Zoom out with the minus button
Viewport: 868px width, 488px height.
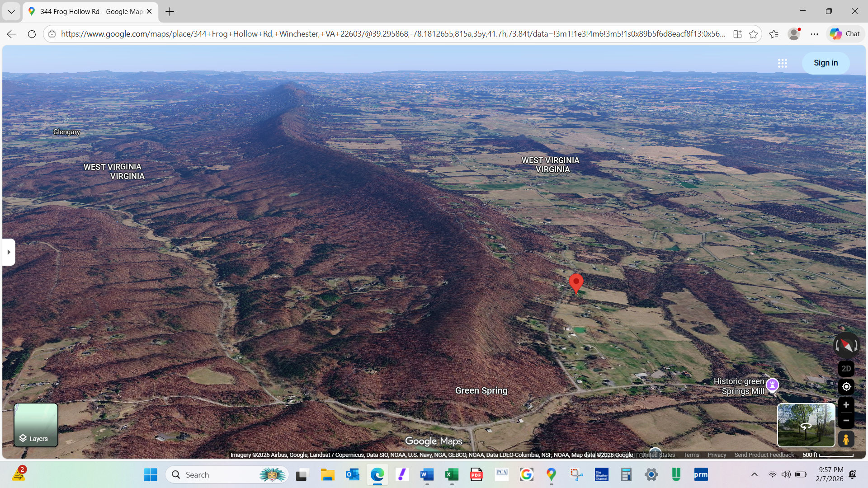(846, 421)
